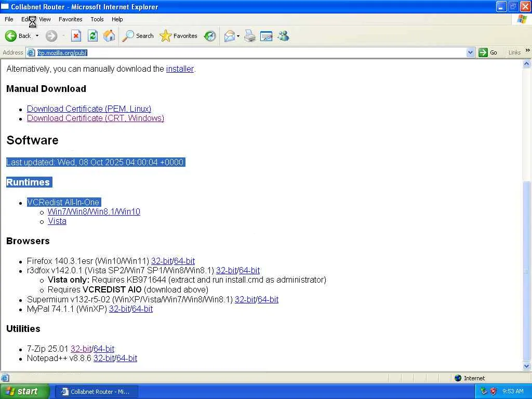Click the highlighted Last updated text
The height and width of the screenshot is (399, 532).
(96, 163)
